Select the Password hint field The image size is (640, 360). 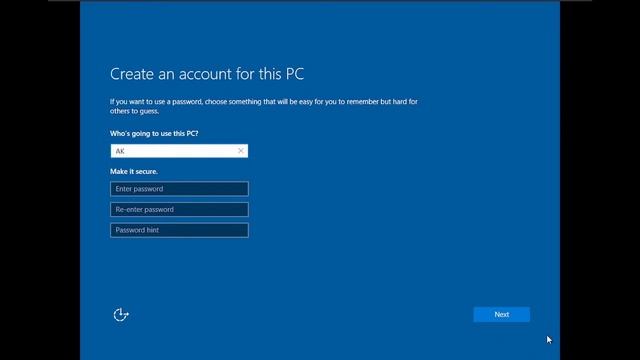179,230
